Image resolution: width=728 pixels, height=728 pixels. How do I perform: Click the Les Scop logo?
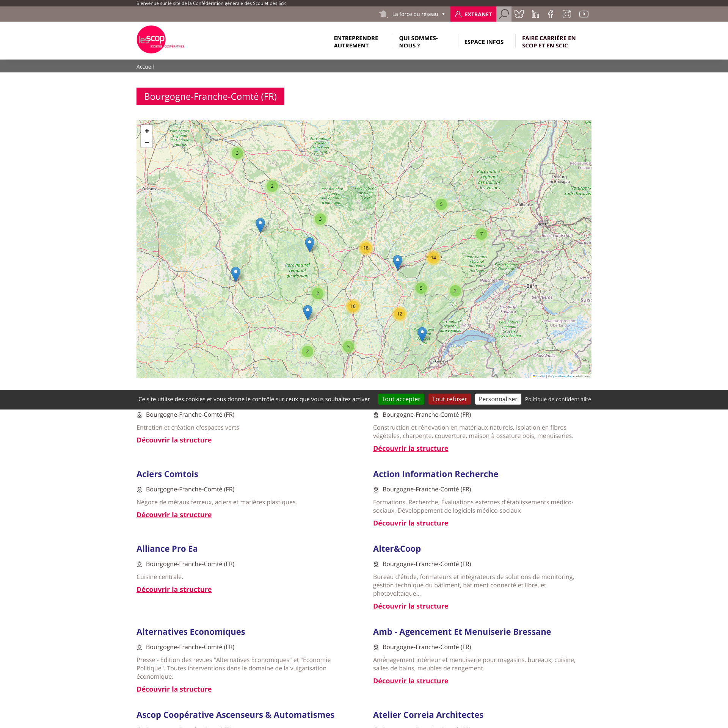click(160, 39)
